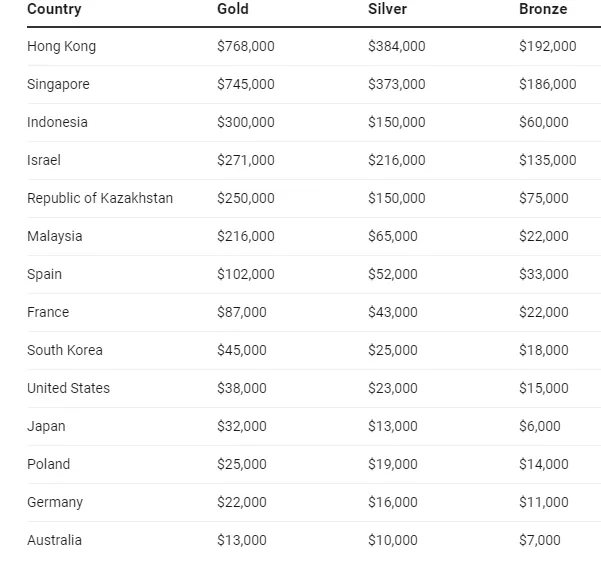
Task: Select Singapore's gold value $745,000
Action: coord(245,84)
